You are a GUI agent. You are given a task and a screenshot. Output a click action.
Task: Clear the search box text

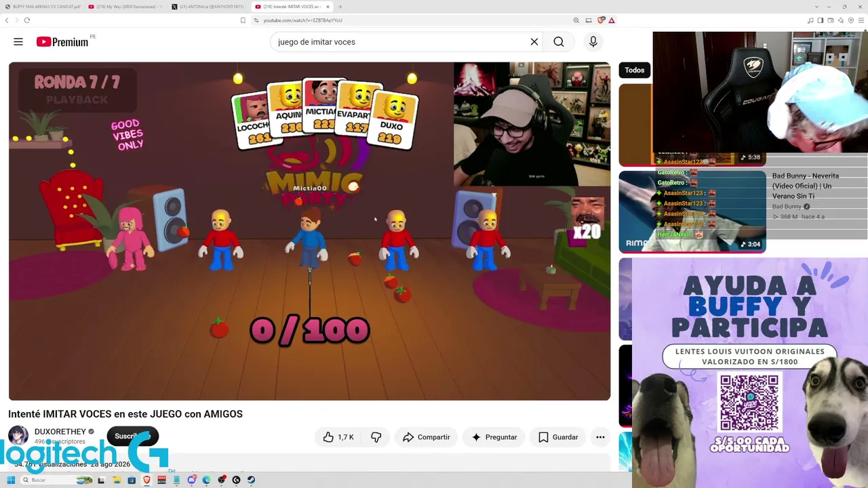point(534,42)
